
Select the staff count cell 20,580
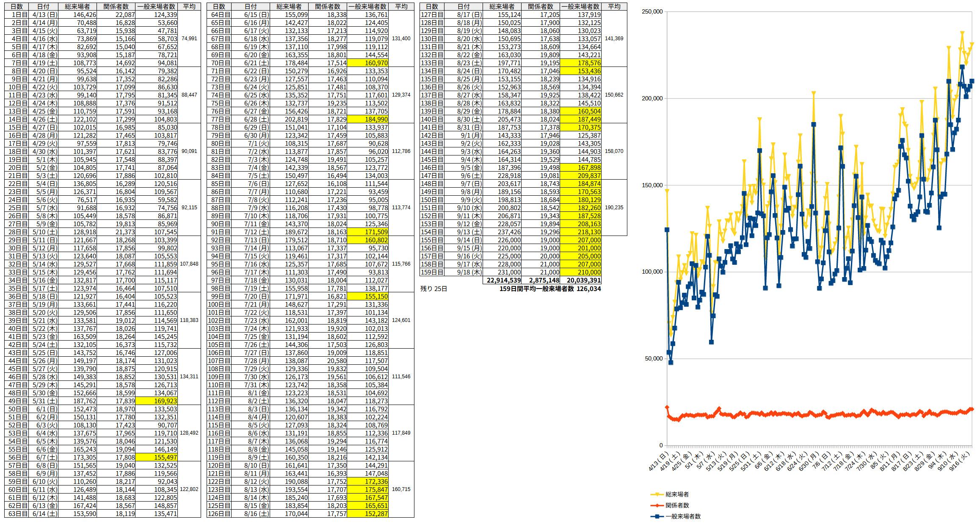click(328, 361)
